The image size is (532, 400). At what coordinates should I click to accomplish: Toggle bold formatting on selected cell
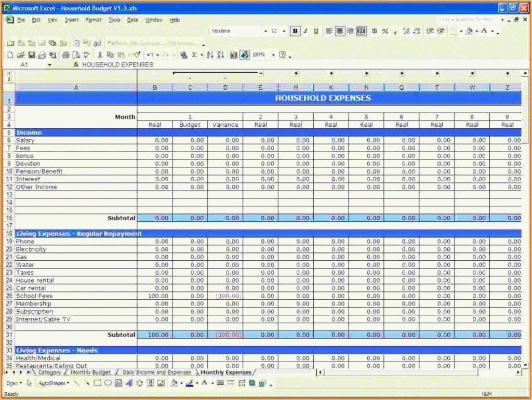coord(295,30)
